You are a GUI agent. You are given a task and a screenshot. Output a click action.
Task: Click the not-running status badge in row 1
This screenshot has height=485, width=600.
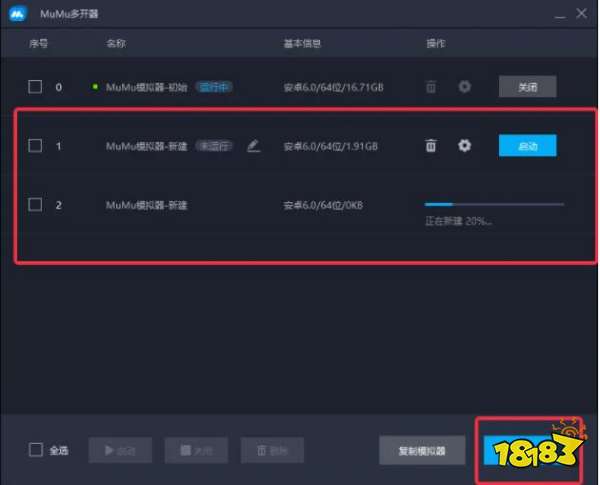pyautogui.click(x=214, y=146)
